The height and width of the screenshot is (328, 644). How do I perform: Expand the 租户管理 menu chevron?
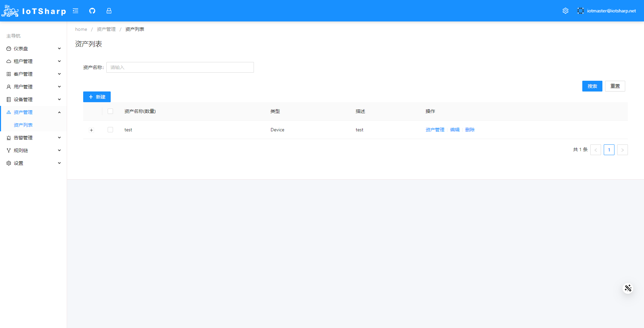pyautogui.click(x=59, y=61)
